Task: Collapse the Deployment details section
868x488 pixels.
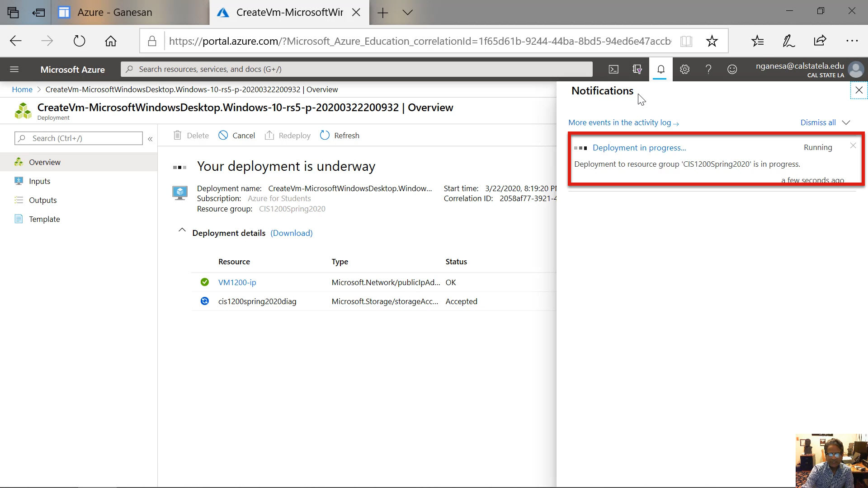Action: (182, 230)
